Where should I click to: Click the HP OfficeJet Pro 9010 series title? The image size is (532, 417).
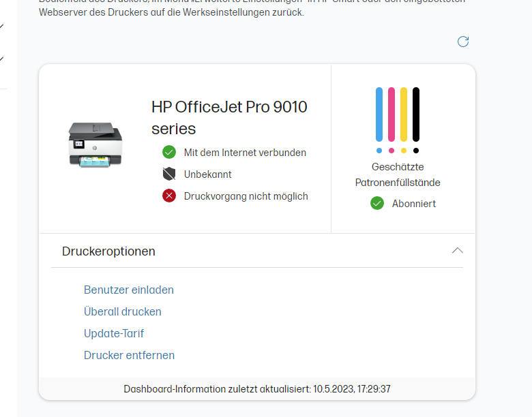229,118
